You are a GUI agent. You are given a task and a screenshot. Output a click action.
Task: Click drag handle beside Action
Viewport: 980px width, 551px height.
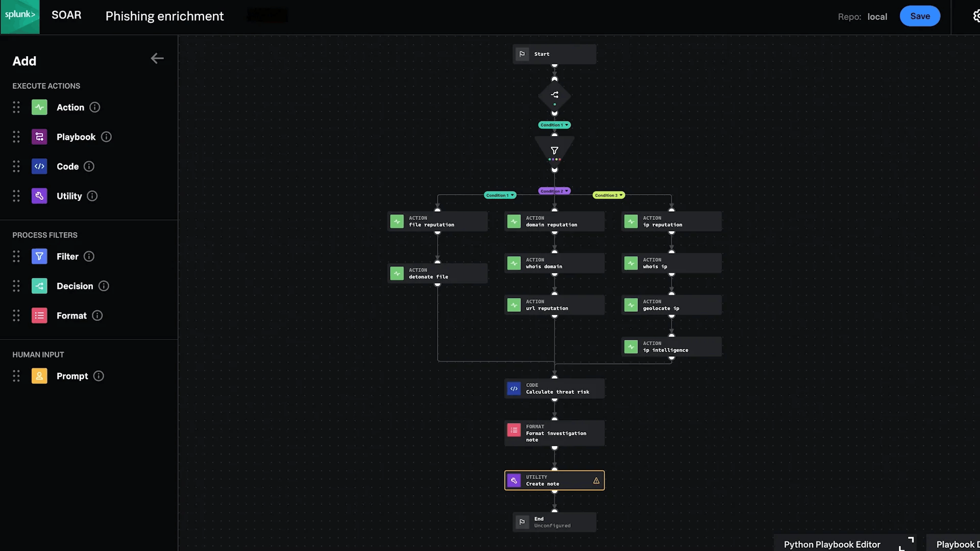16,107
